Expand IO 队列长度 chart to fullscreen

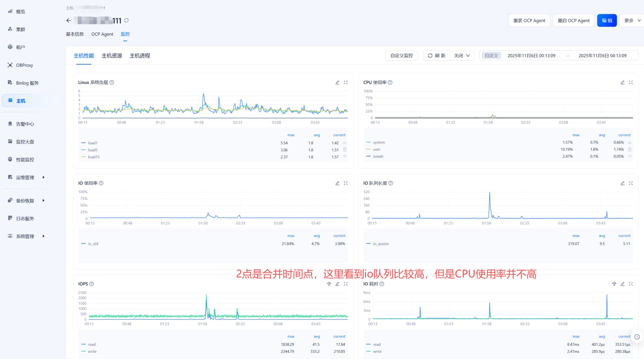(631, 183)
